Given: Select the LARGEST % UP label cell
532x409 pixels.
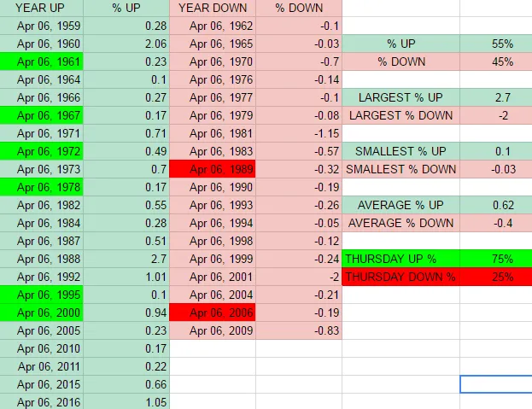Looking at the screenshot, I should pos(400,97).
